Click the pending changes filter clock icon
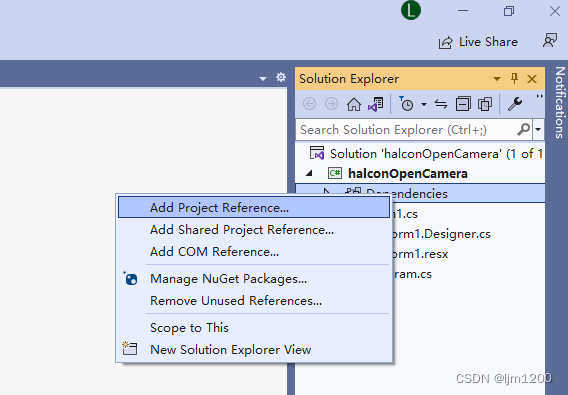This screenshot has width=568, height=395. click(x=406, y=104)
